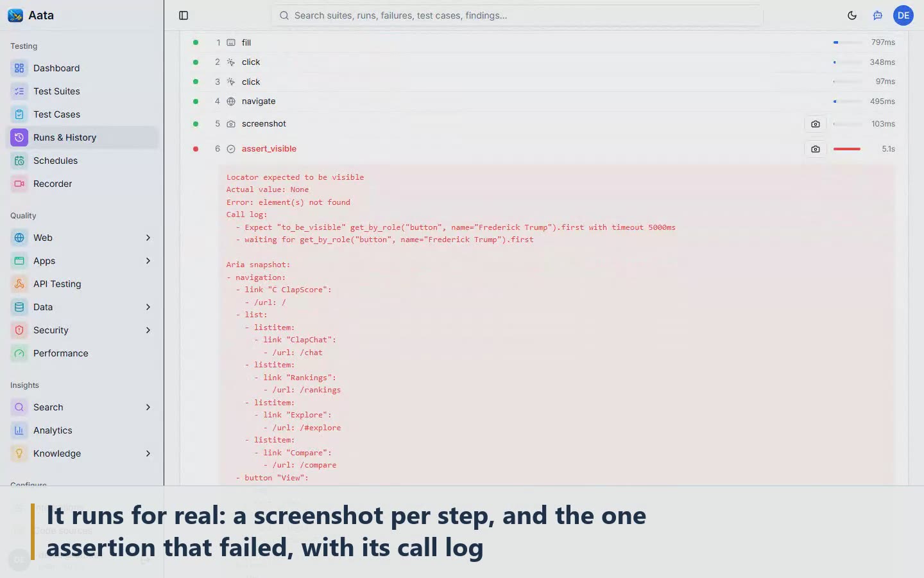Click the Analytics chart icon
The height and width of the screenshot is (578, 924).
point(19,430)
